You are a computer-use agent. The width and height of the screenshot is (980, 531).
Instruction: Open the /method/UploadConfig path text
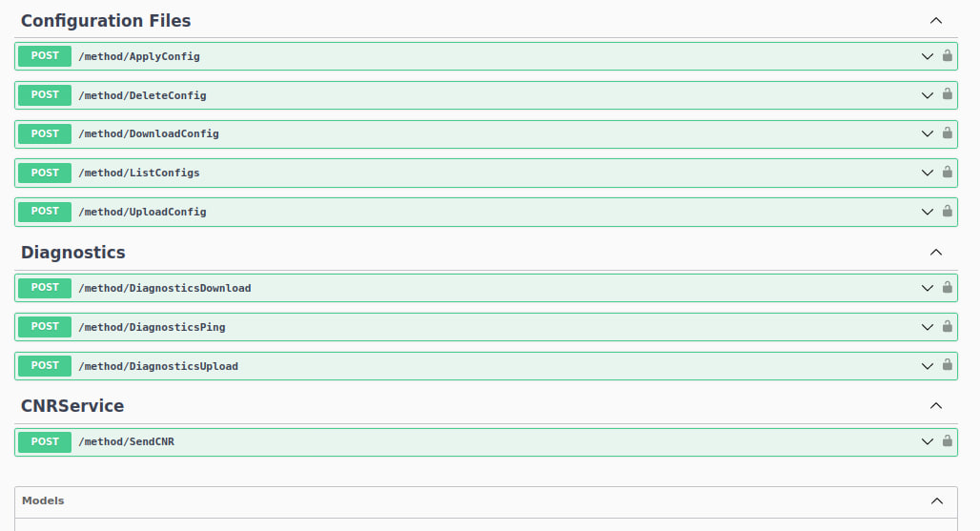[x=142, y=212]
